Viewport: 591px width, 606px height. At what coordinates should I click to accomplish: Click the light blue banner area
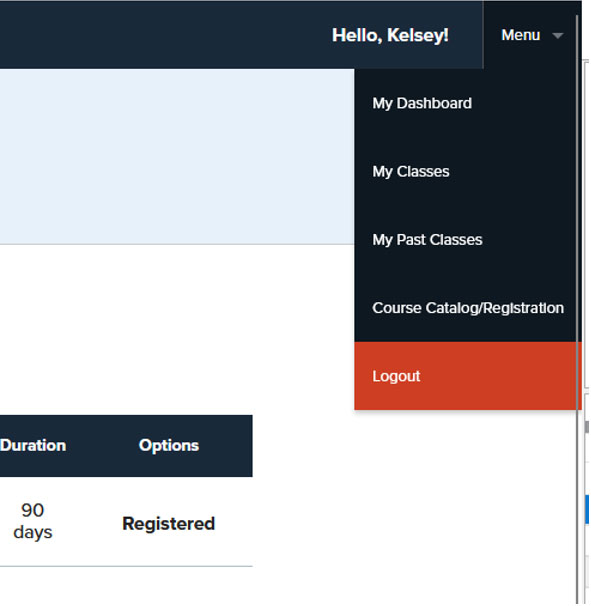coord(177,157)
